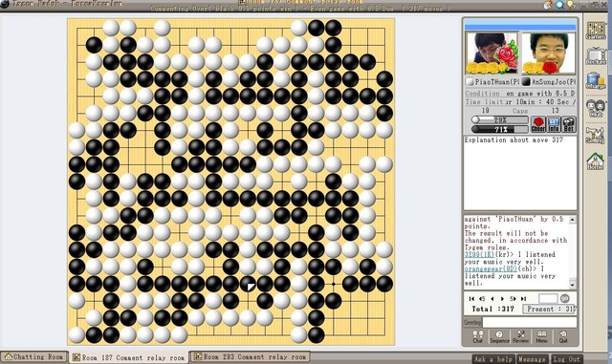Open the Games icon in the right sidebar
The width and height of the screenshot is (612, 364).
tap(596, 30)
